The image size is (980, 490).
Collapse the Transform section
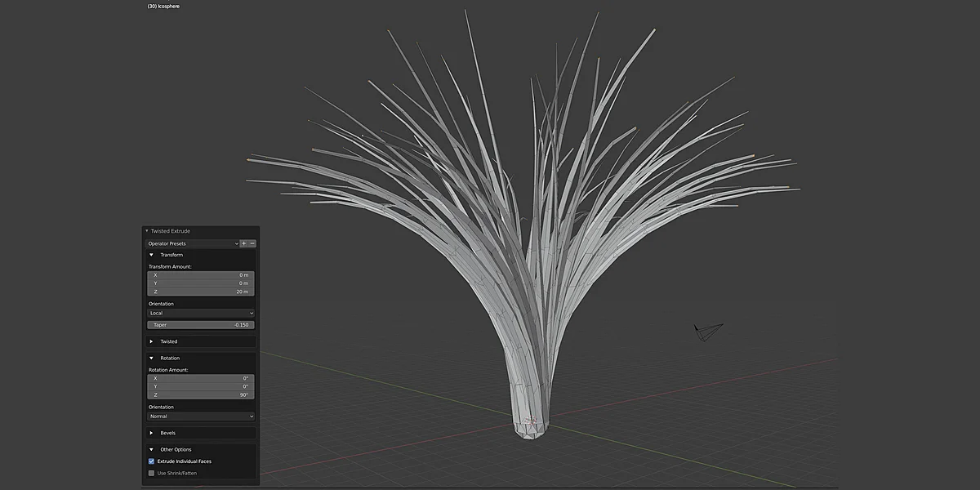[151, 254]
